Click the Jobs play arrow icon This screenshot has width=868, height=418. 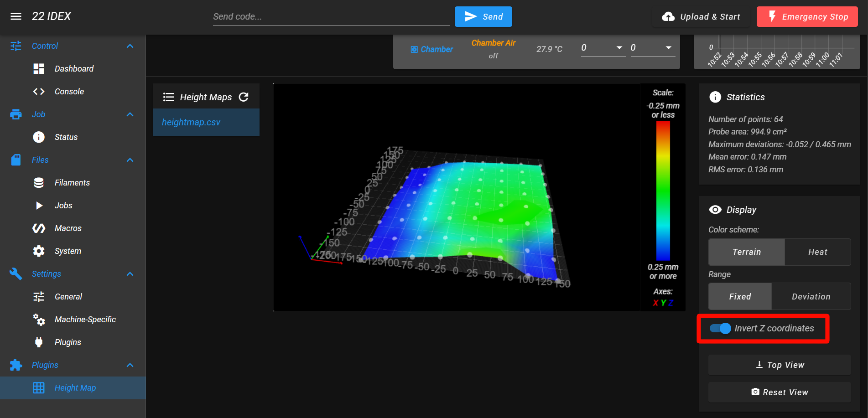point(39,206)
